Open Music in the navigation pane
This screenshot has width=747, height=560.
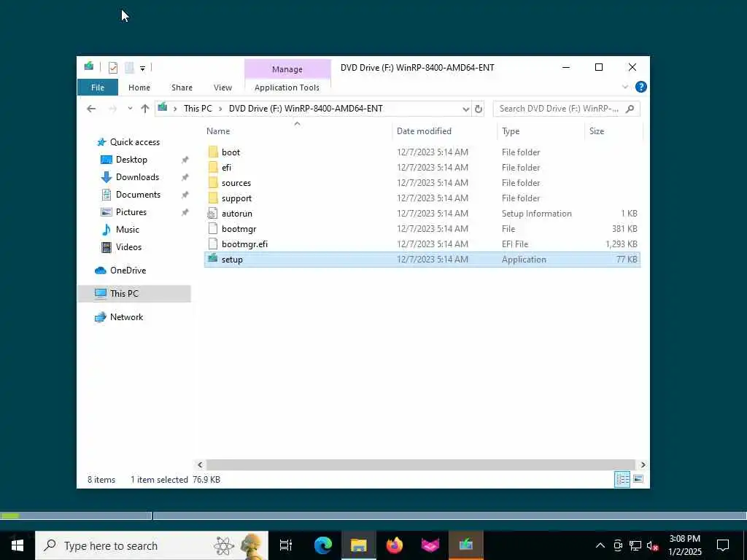click(127, 230)
